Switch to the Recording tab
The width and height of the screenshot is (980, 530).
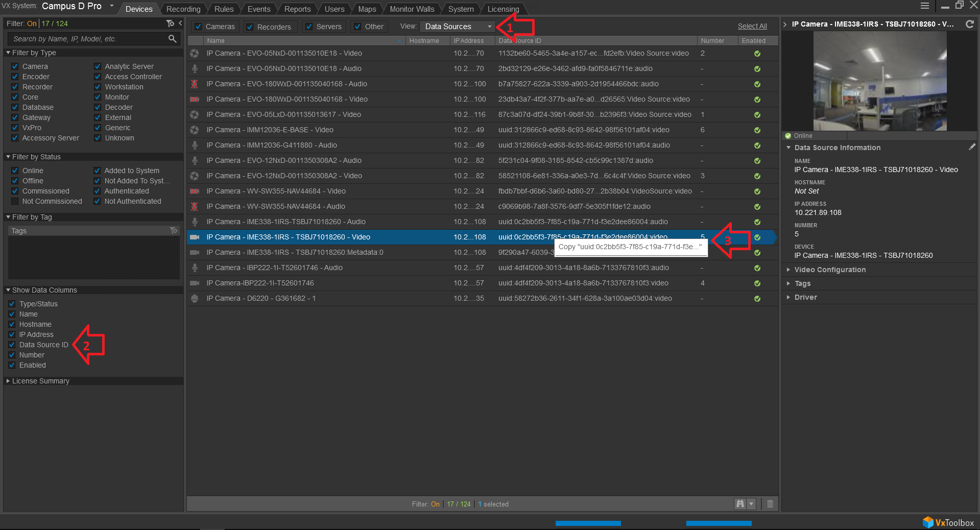[x=183, y=9]
